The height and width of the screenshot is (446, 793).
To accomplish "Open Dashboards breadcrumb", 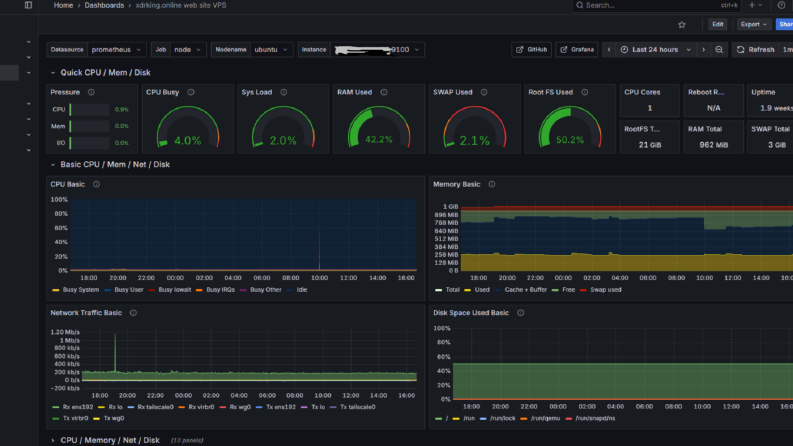I will tap(104, 5).
